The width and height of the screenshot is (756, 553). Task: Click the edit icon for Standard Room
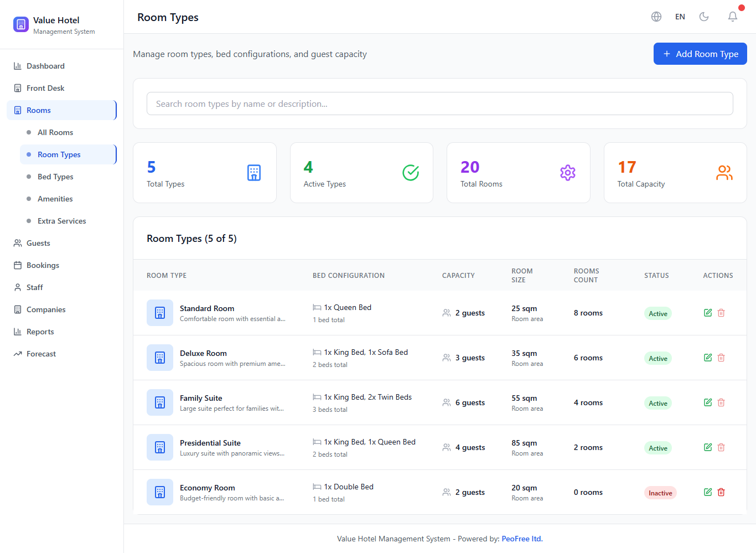(x=707, y=313)
